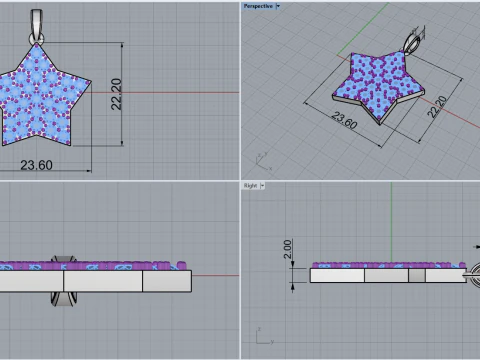Select the bail loop above star in Top view
Image resolution: width=480 pixels, height=360 pixels.
pyautogui.click(x=37, y=27)
